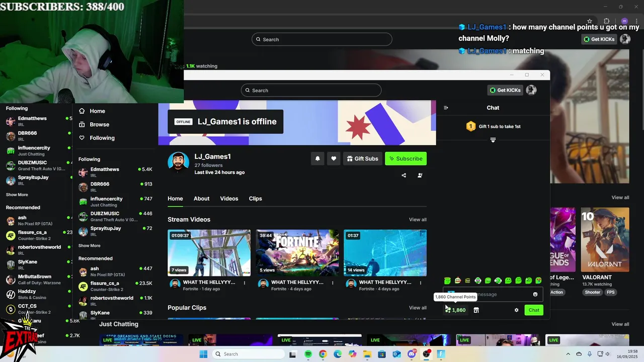Viewport: 644px width, 362px height.
Task: Click the FPS tag under VALORANT
Action: (610, 292)
